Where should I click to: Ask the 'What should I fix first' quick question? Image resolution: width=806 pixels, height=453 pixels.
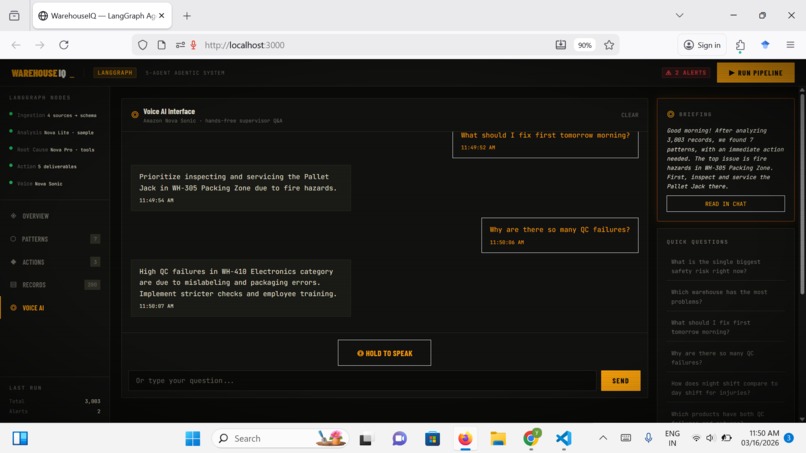[x=725, y=328]
